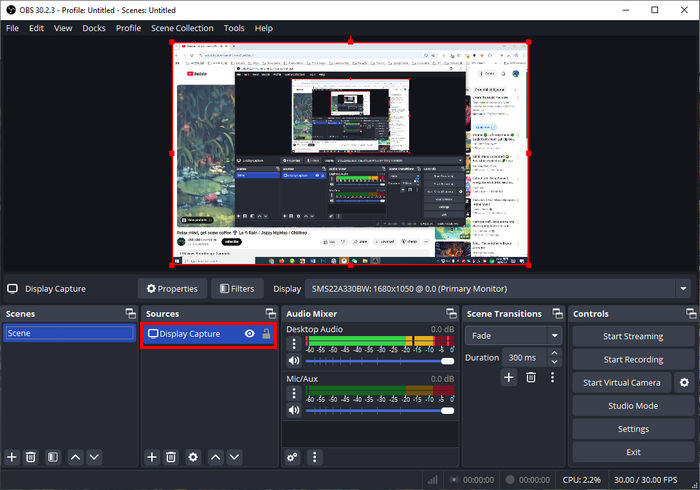Screen dimensions: 700x490
Task: Toggle the Display Capture lock
Action: pyautogui.click(x=267, y=334)
